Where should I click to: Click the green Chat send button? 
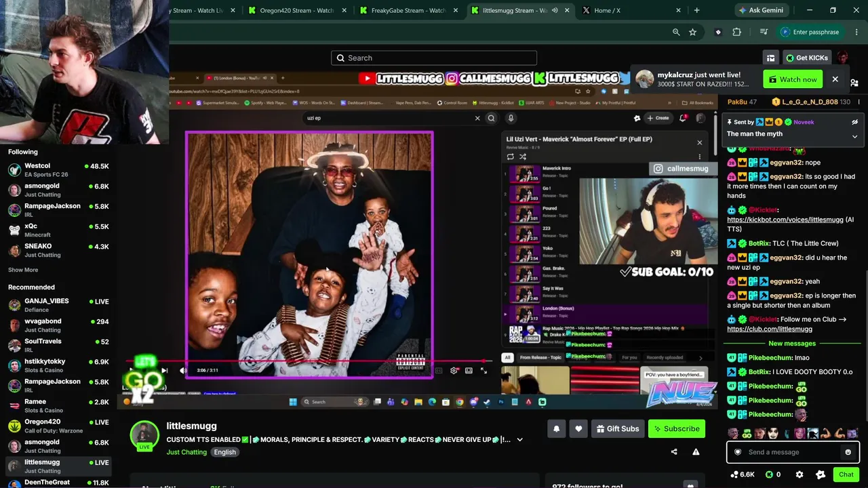(846, 474)
